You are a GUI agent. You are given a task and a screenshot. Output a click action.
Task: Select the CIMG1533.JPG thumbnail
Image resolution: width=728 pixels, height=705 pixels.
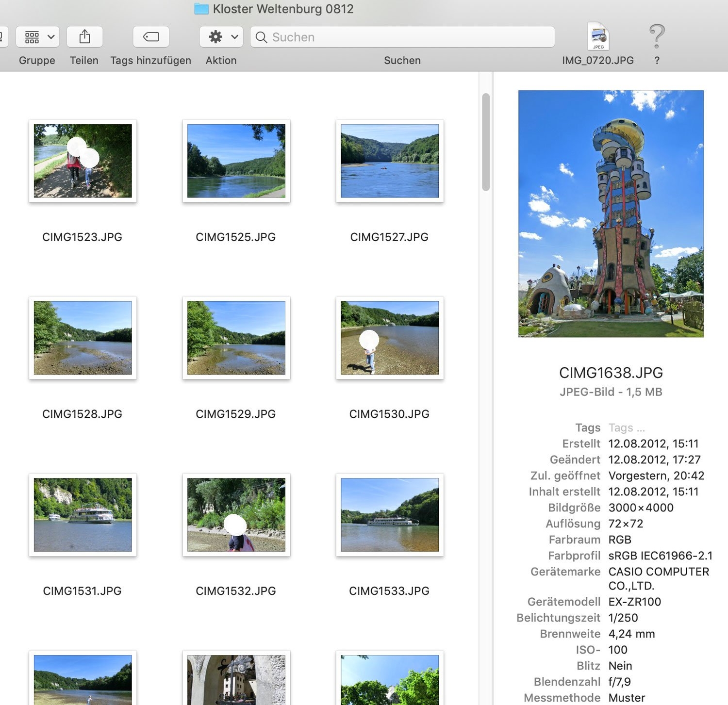coord(389,514)
